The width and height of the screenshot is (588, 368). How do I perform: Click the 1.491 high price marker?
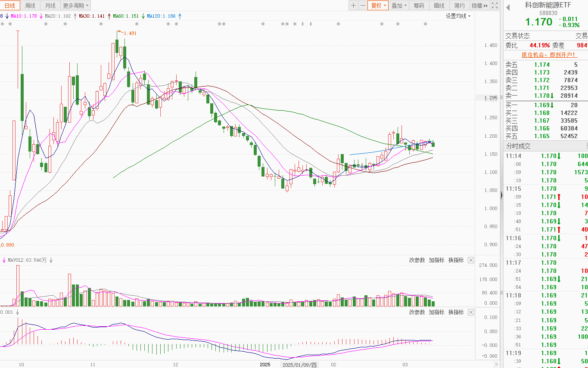[x=130, y=33]
